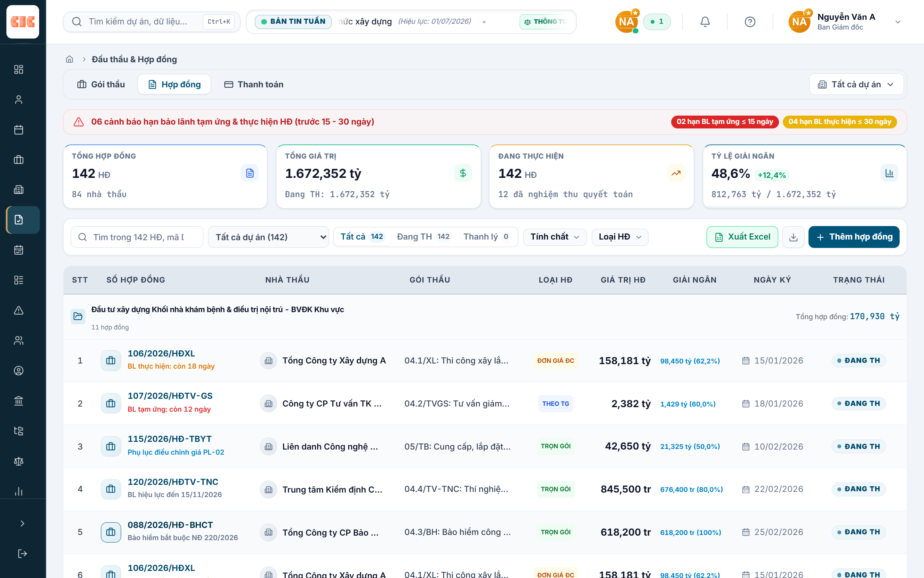Click the BẢN TIN TUẦN ticker badge

coord(293,22)
